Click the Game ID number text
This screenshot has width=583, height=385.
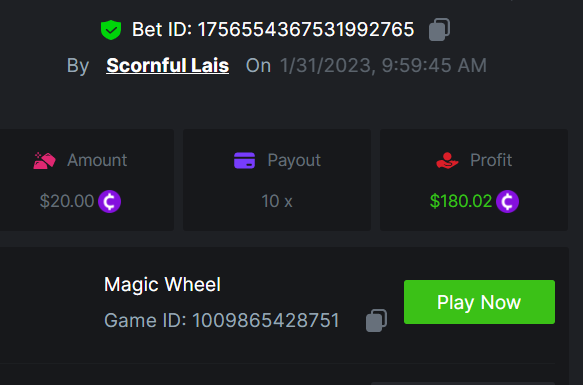(x=265, y=320)
